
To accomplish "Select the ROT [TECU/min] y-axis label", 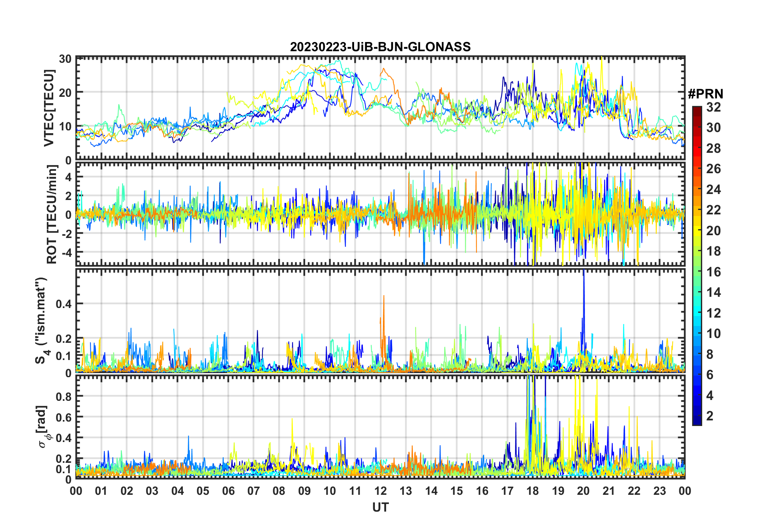I will click(52, 215).
